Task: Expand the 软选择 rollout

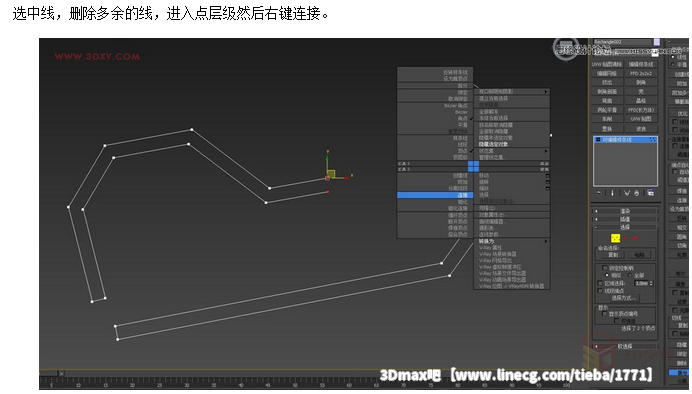Action: pos(625,346)
